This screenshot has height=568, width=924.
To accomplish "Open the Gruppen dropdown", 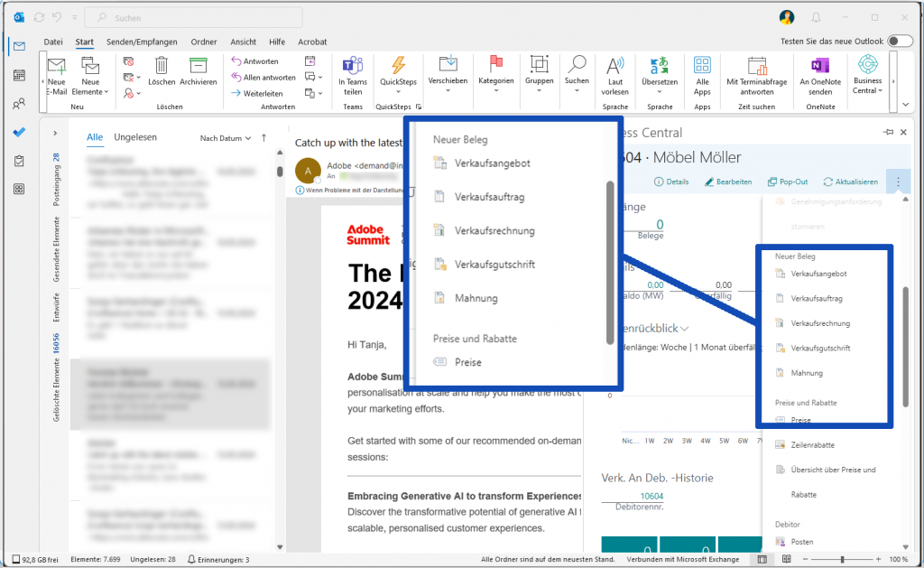I will tap(540, 75).
